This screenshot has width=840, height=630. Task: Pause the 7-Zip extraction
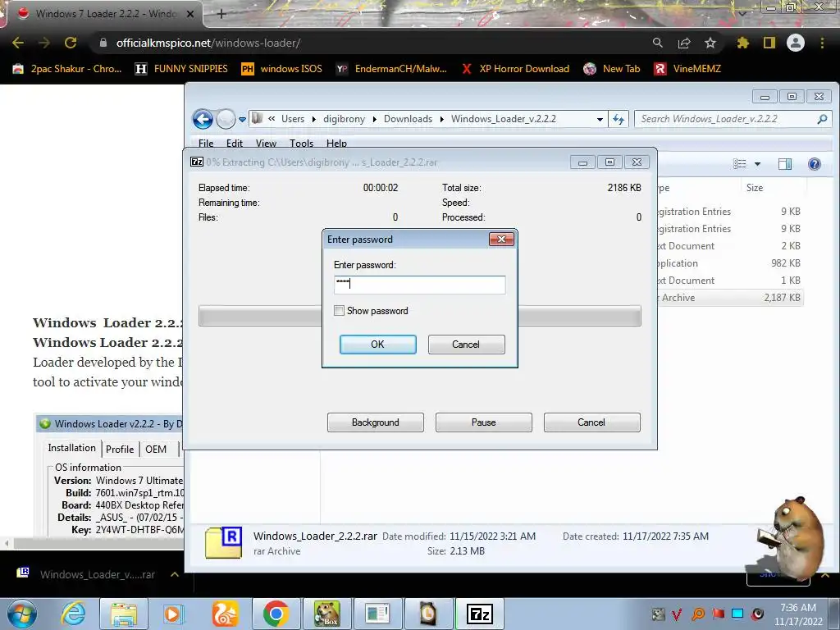tap(484, 422)
